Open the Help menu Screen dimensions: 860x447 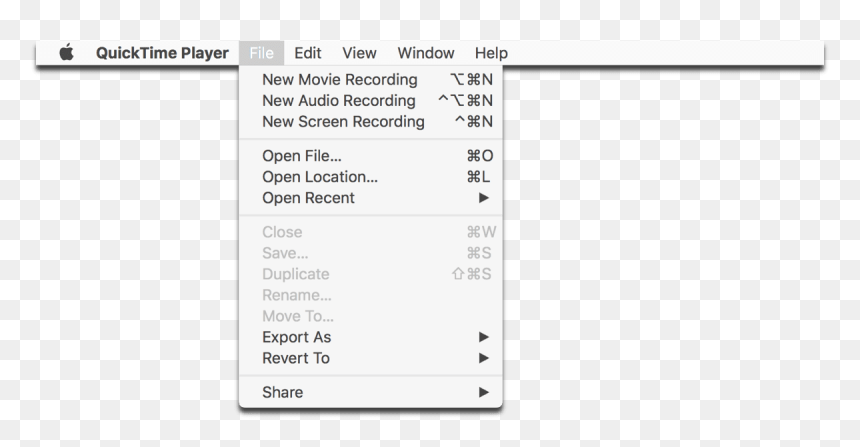[491, 53]
